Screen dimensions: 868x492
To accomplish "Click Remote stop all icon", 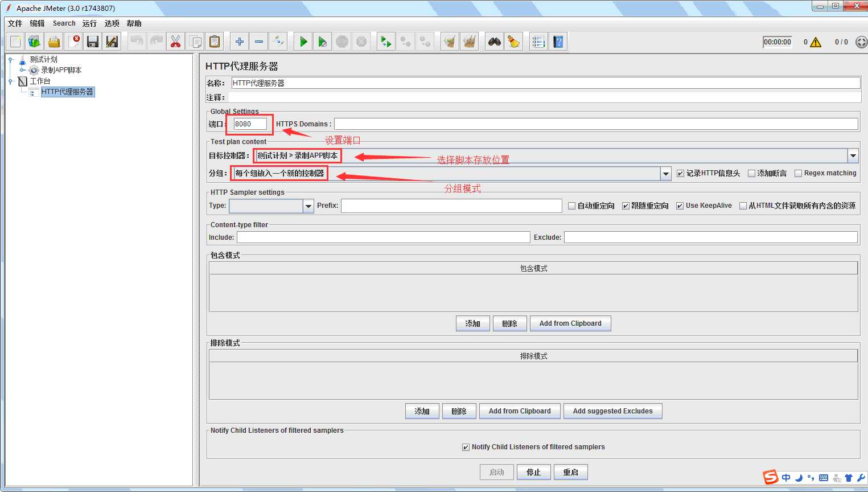I will [x=406, y=42].
